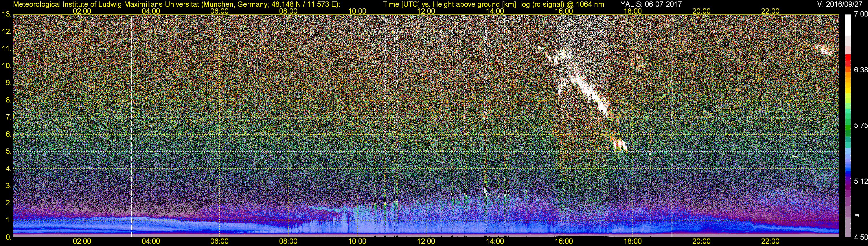Click the 02:00 label on the top axis
868x246 pixels.
point(82,11)
